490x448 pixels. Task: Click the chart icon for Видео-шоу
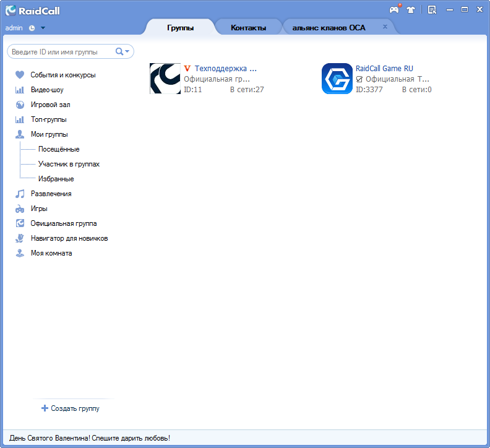coord(20,90)
